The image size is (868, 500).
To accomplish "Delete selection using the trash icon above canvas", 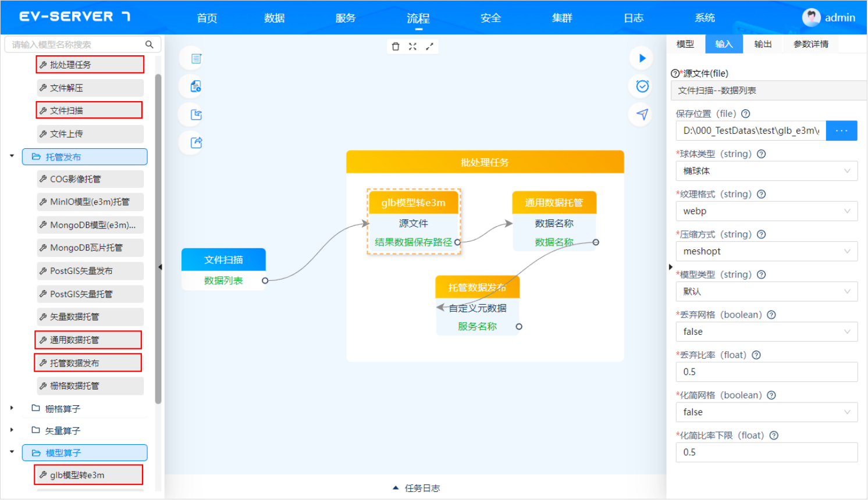I will (x=396, y=46).
